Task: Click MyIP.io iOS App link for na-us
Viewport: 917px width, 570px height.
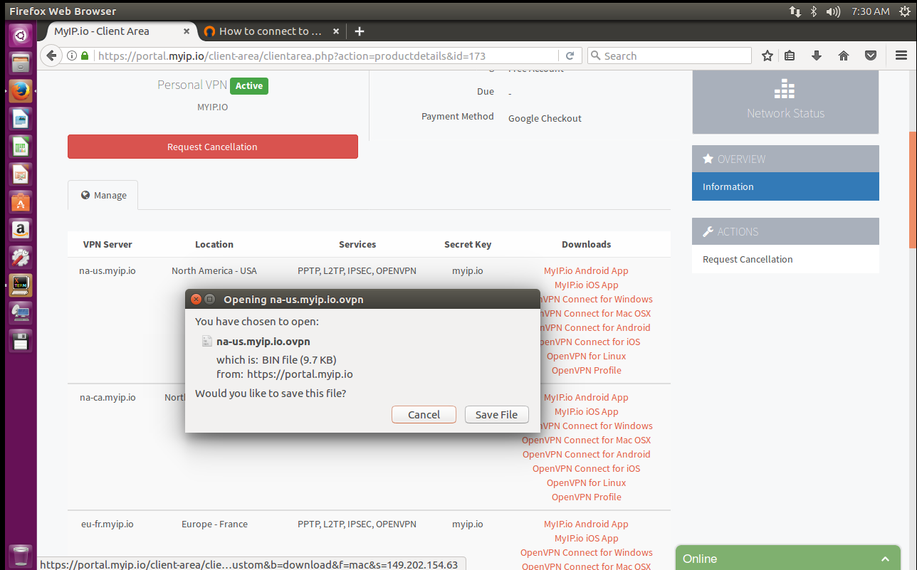Action: (x=586, y=285)
